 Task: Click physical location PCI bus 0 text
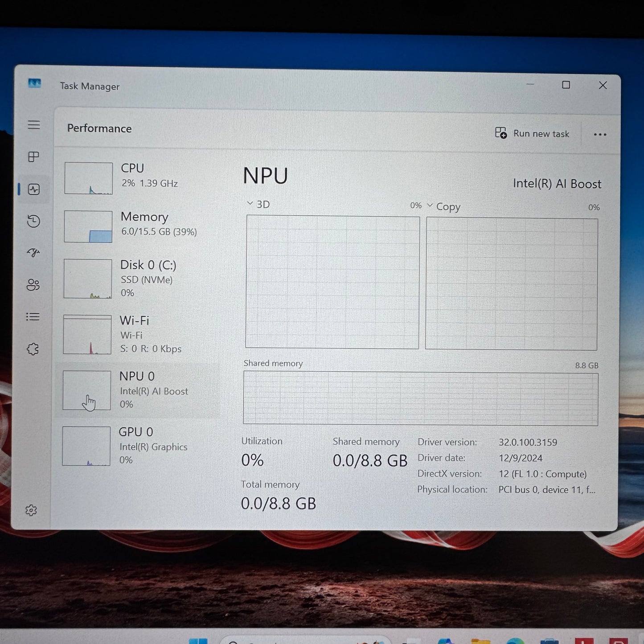tap(547, 490)
